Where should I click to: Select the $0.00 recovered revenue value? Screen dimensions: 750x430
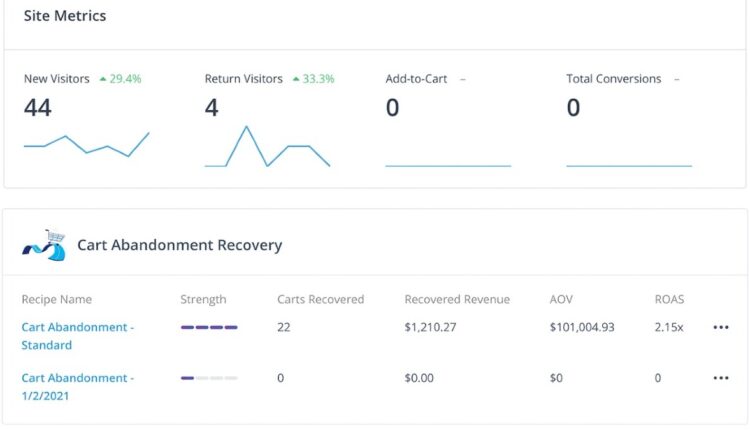(419, 378)
